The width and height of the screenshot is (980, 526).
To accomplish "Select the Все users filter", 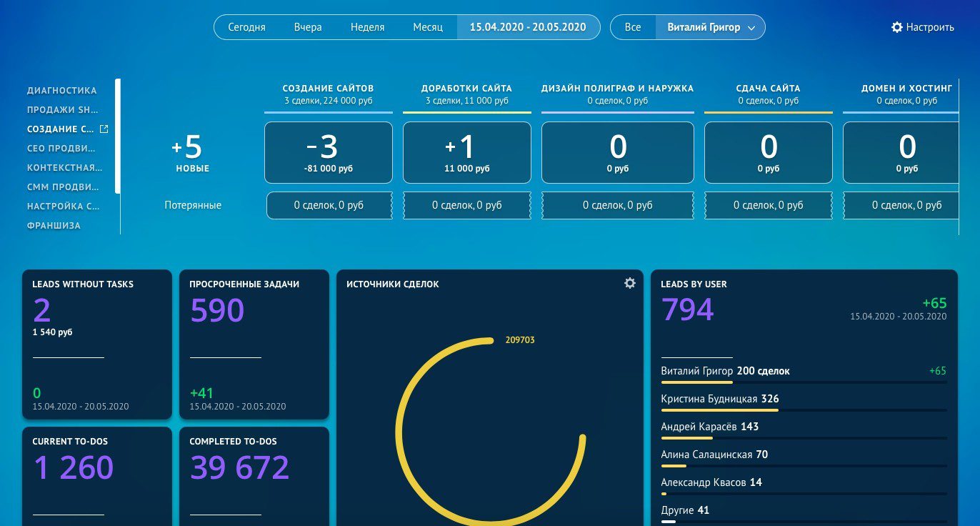I will pos(633,27).
